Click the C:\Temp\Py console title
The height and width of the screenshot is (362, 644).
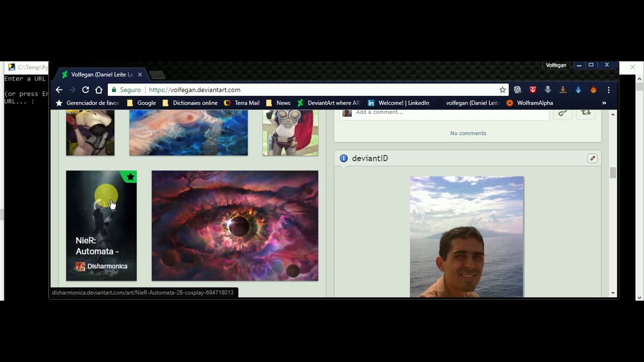(x=33, y=67)
